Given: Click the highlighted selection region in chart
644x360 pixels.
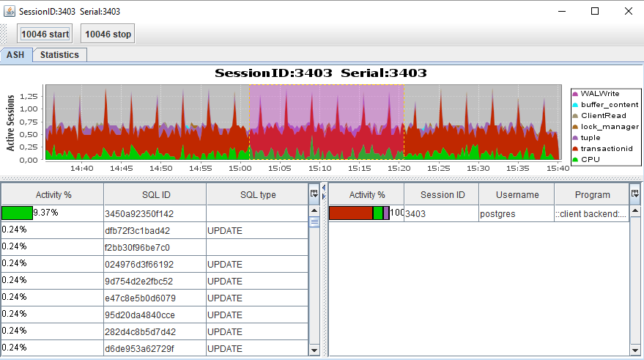Looking at the screenshot, I should [327, 122].
